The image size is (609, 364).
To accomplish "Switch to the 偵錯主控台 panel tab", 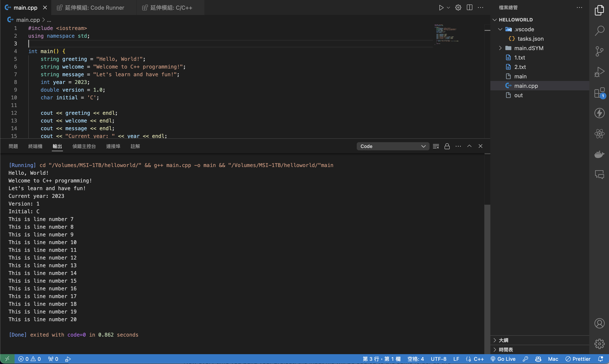I will pyautogui.click(x=84, y=146).
